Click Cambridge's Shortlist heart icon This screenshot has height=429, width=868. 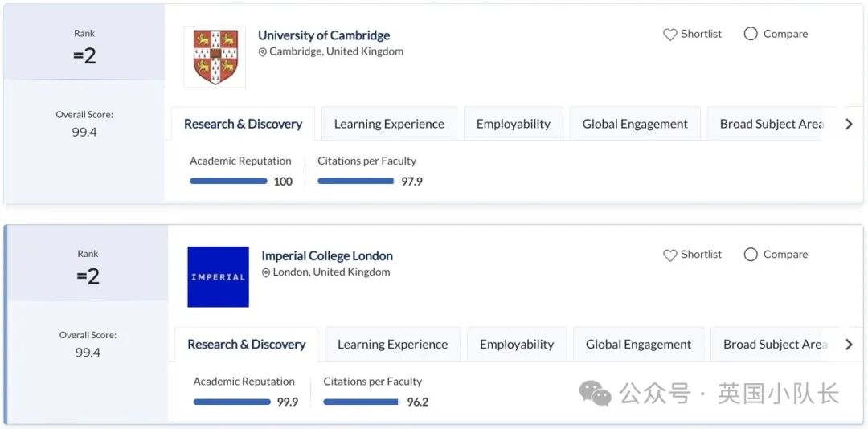point(669,35)
